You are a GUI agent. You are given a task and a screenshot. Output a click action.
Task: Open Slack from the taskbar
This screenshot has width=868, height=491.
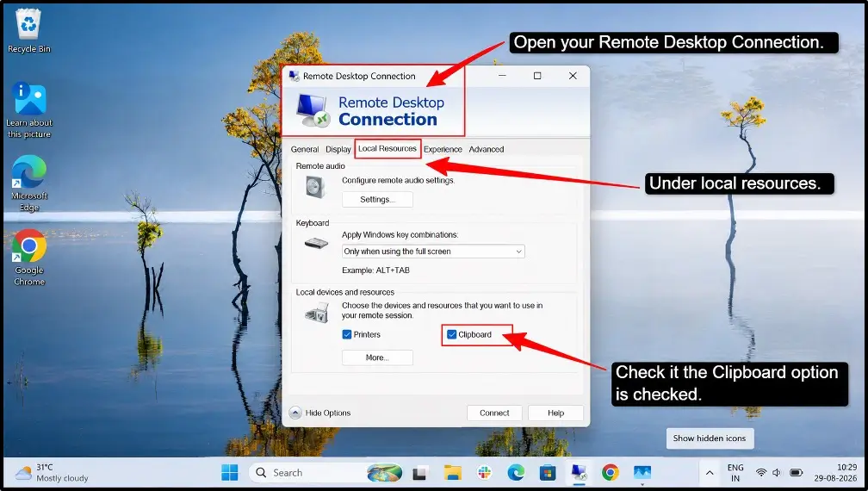coord(484,473)
